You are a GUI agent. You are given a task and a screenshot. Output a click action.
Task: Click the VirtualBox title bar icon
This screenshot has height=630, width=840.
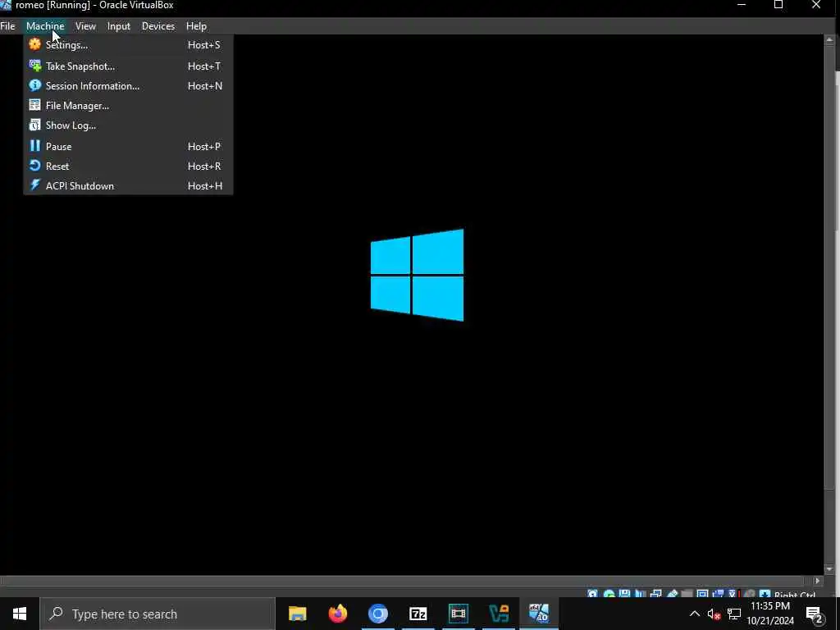coord(6,5)
